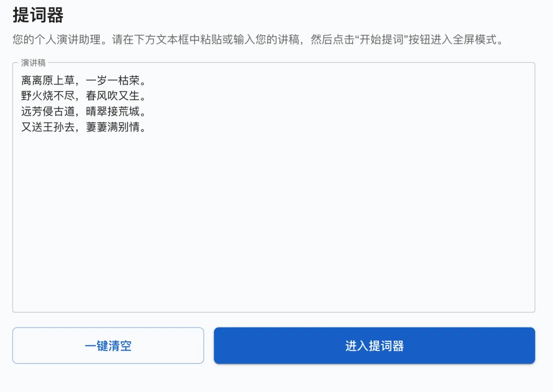Place cursor in 又送王孙去
Viewport: 553px width, 392px height.
coord(48,127)
